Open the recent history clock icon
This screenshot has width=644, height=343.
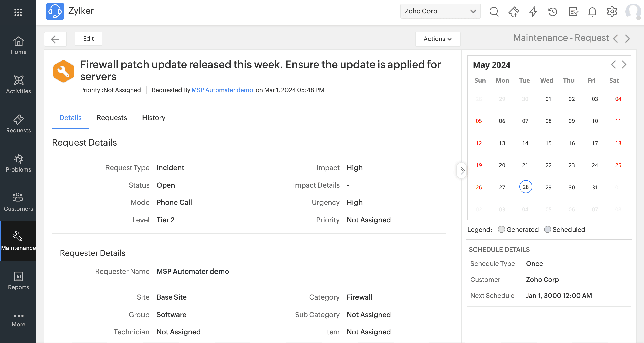(x=553, y=12)
